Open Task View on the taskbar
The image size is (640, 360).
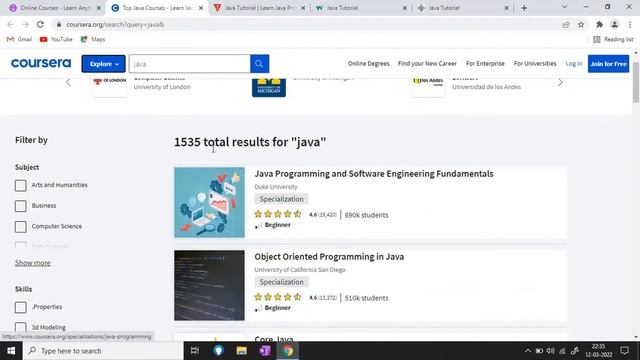195,351
